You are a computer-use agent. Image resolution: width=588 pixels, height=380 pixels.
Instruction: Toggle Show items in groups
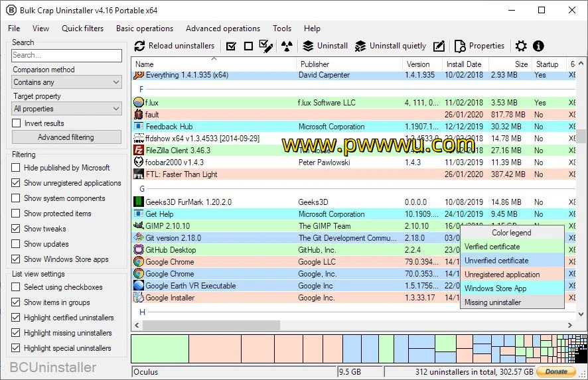(x=16, y=302)
